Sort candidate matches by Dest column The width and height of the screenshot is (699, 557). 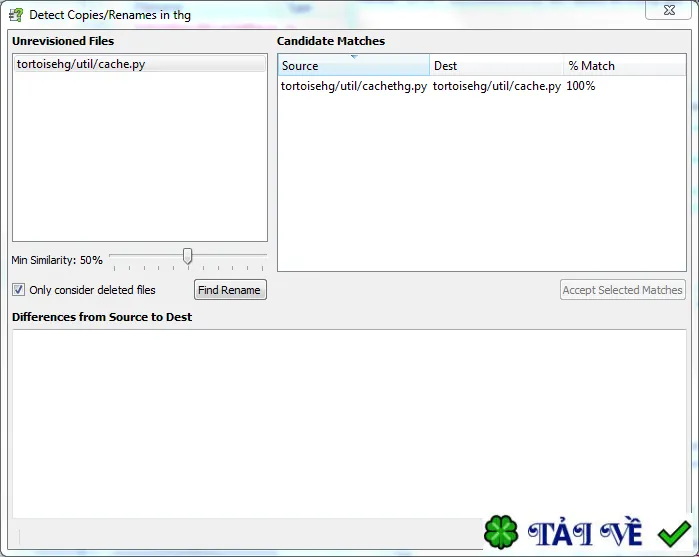[496, 65]
